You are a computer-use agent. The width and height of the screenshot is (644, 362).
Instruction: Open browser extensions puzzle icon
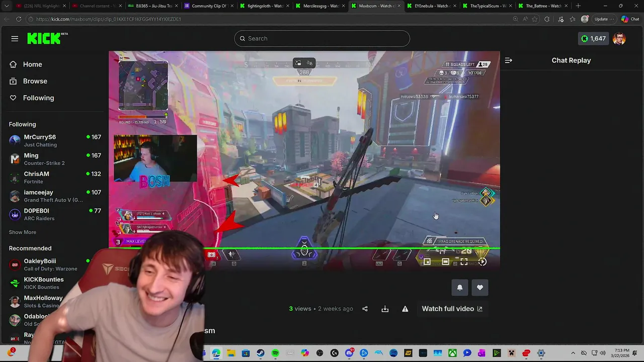coord(547,19)
